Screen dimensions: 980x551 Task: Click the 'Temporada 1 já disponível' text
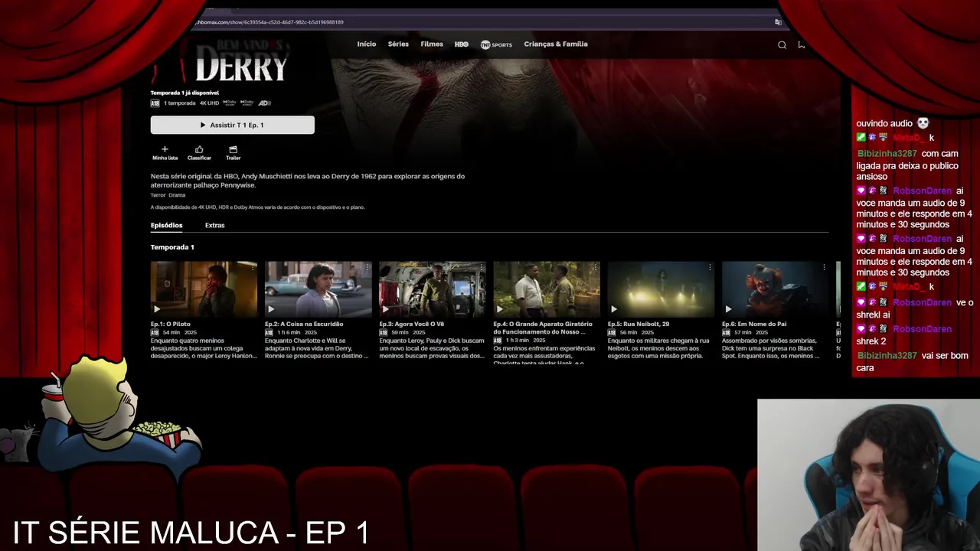tap(185, 93)
